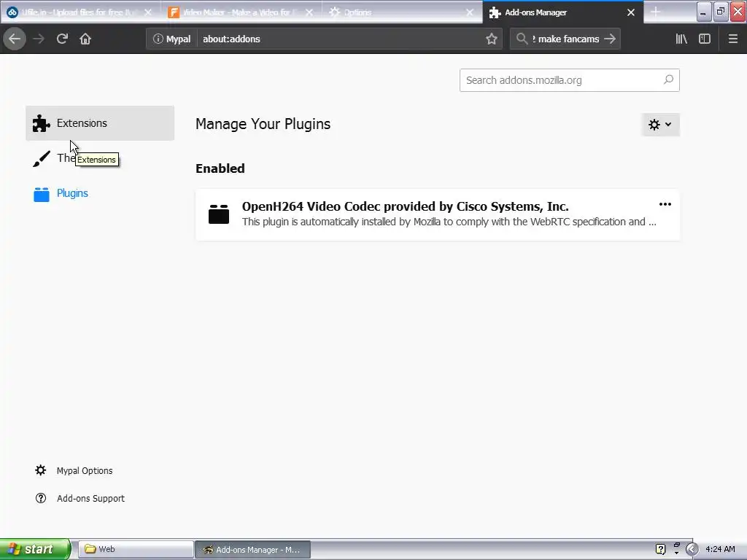
Task: Go back using the back arrow button
Action: (15, 39)
